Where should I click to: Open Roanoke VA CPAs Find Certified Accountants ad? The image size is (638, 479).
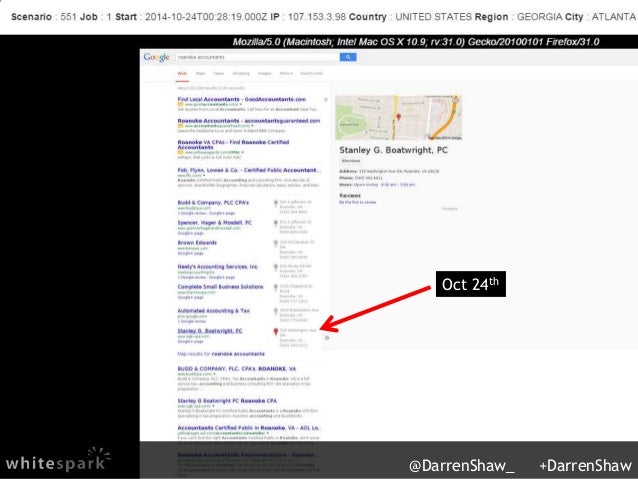click(x=233, y=144)
